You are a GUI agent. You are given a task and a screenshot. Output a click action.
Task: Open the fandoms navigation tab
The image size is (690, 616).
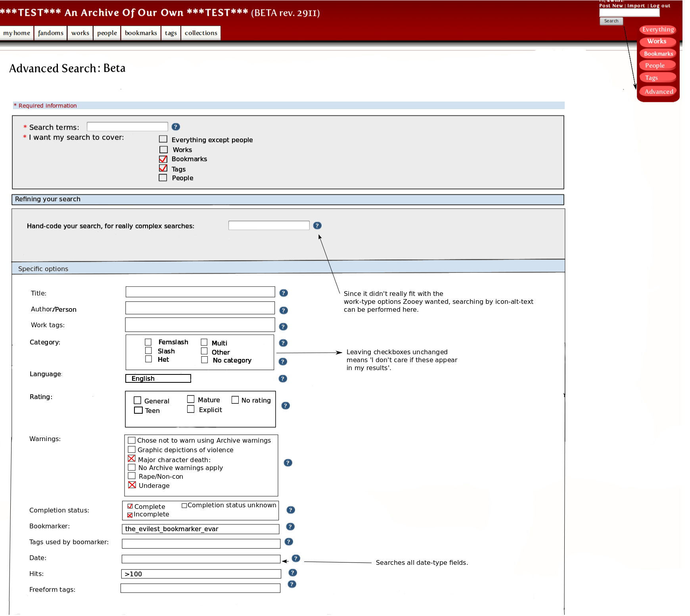pyautogui.click(x=51, y=33)
